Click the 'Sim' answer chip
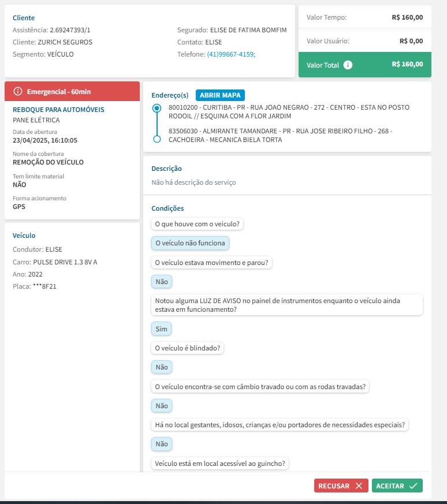 pos(161,328)
